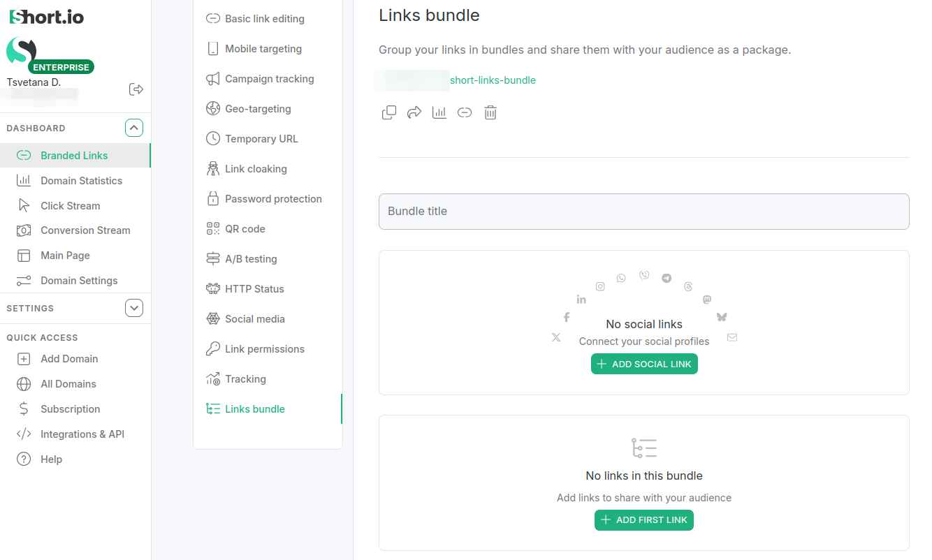
Task: Collapse the Dashboard section
Action: click(134, 128)
